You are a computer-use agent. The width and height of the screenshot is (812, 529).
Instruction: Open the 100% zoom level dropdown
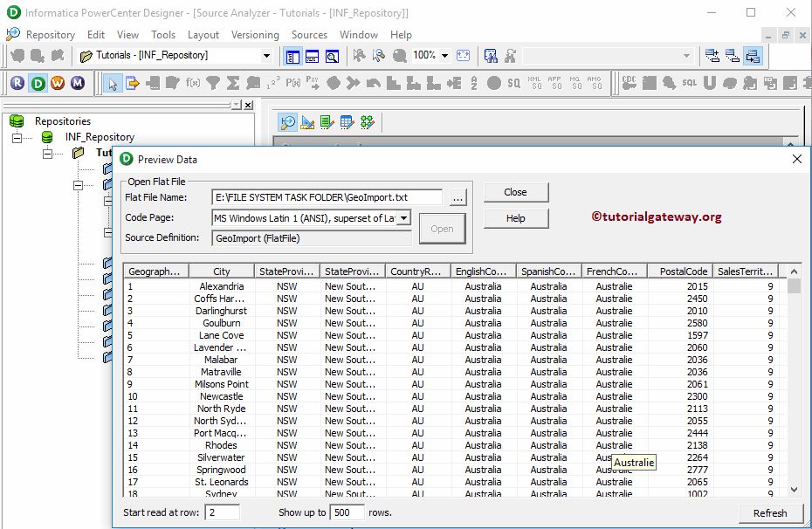(444, 55)
